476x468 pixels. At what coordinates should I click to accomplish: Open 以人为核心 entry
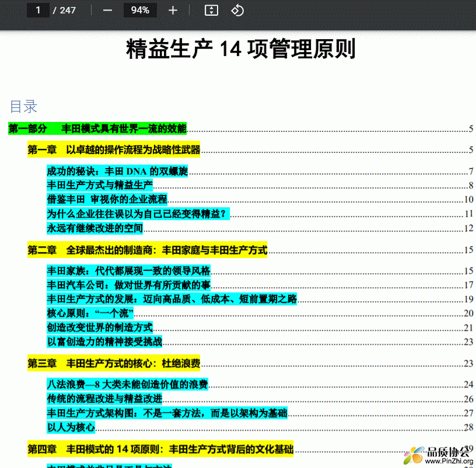(71, 427)
